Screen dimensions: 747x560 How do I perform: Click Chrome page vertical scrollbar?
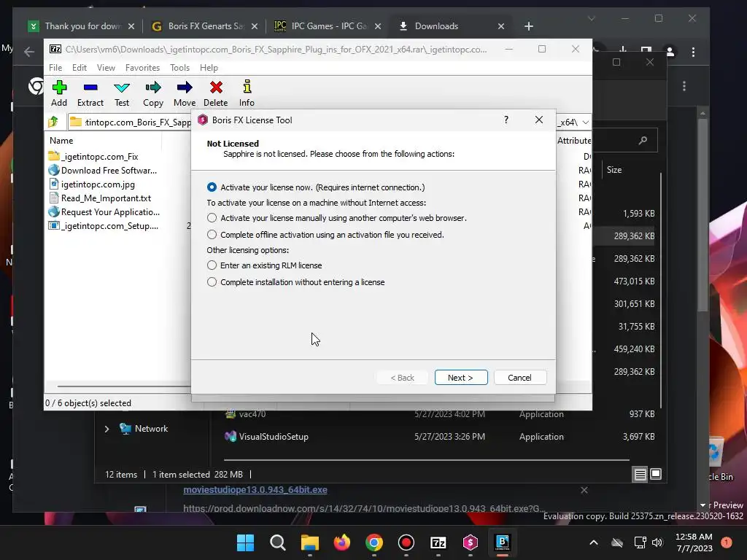point(703,214)
